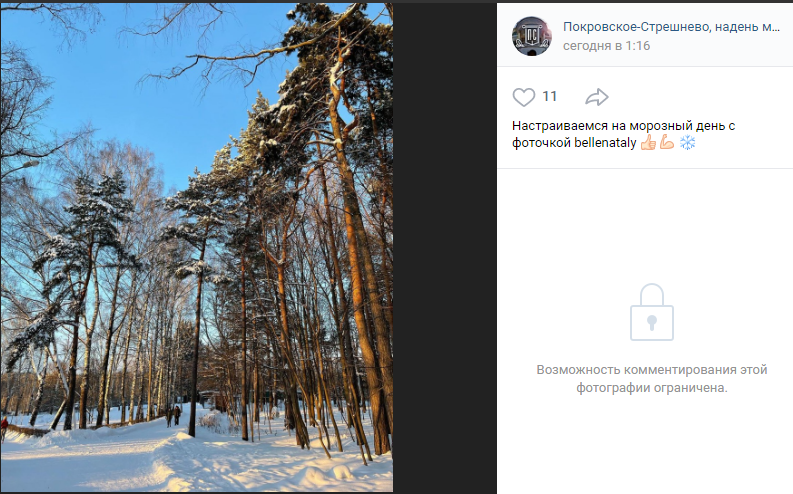Screen dimensions: 793x494
Task: Click the thumbs-up emoji in the caption
Action: click(x=648, y=143)
